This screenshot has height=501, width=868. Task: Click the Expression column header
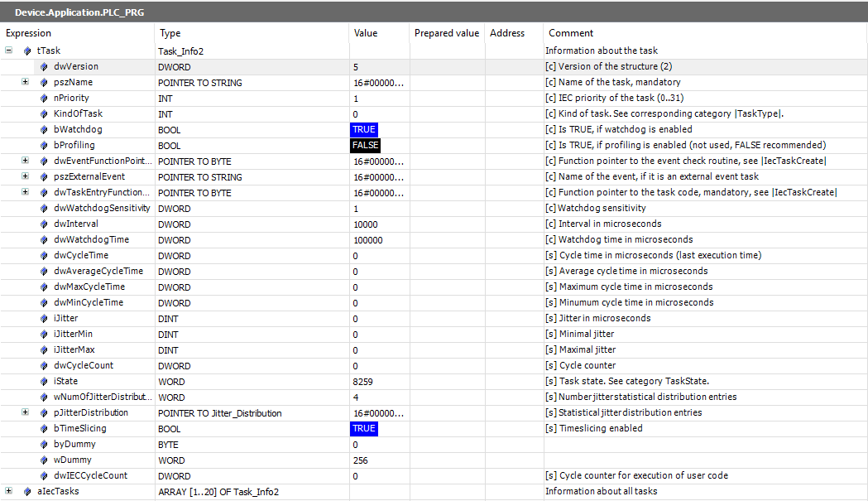coord(28,33)
